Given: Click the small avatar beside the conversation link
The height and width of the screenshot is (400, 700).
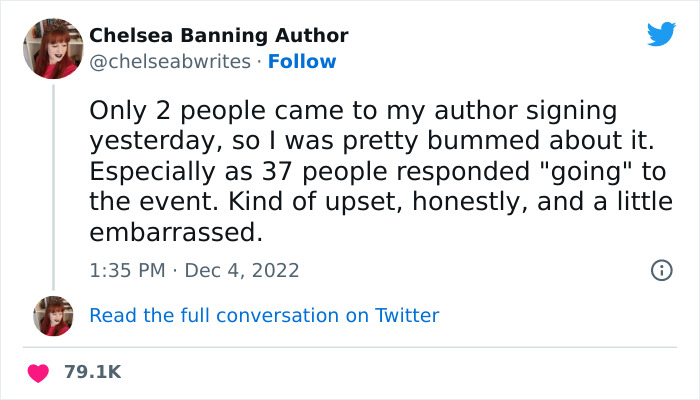Looking at the screenshot, I should [53, 315].
